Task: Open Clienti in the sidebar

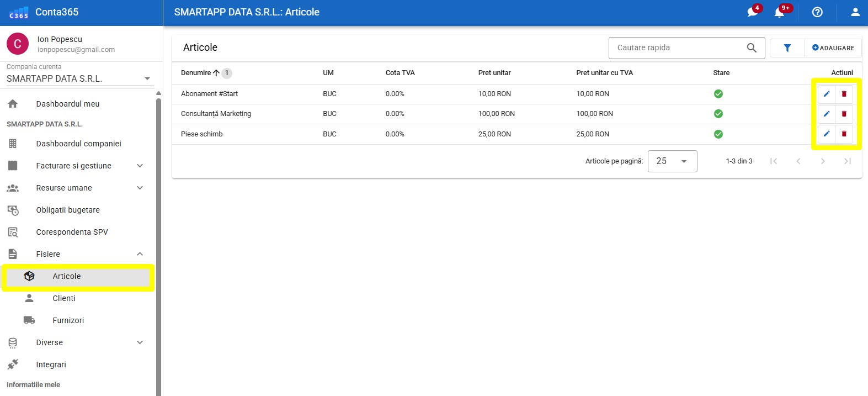Action: tap(64, 298)
